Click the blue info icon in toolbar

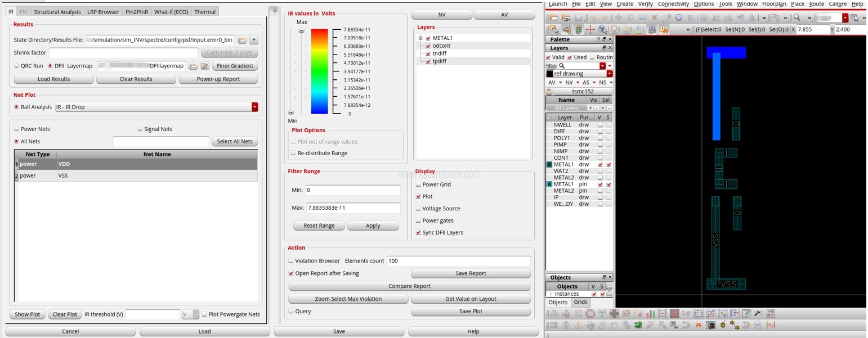click(679, 18)
